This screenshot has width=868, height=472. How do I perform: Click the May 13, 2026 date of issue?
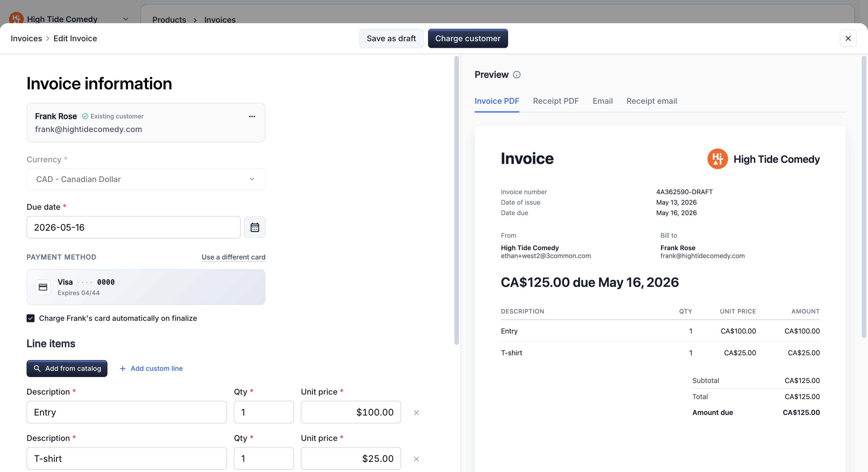[x=676, y=202]
